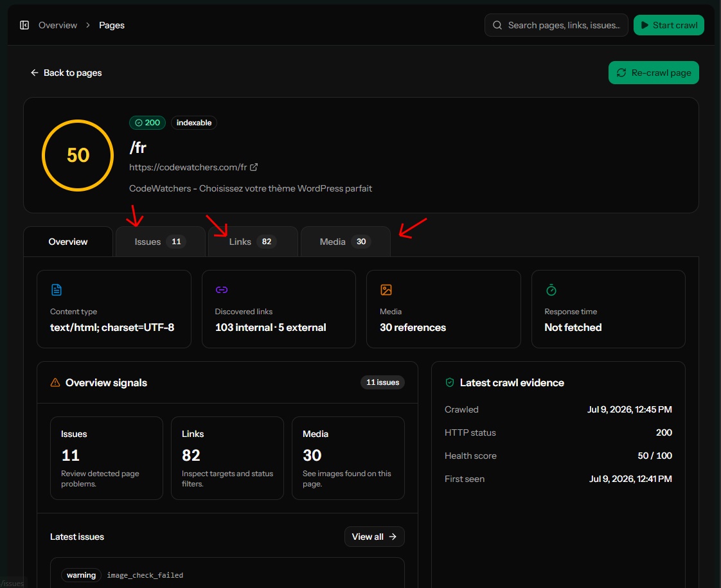Toggle the sidebar panel icon
Screen dimensions: 721x588
[24, 25]
